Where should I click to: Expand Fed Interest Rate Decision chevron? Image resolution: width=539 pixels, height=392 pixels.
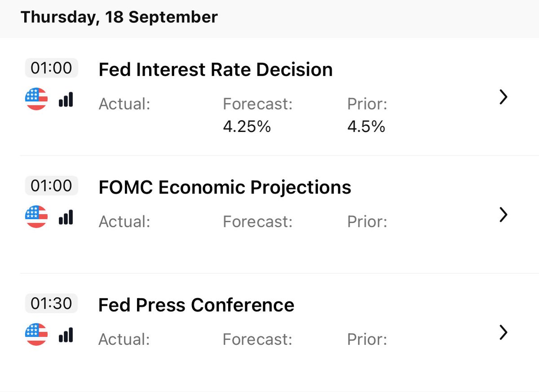504,97
